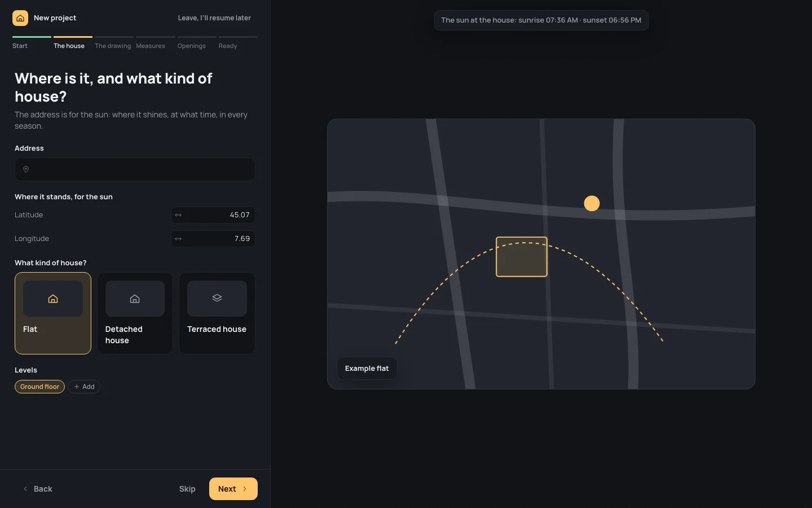The width and height of the screenshot is (812, 508).
Task: Choose Terraced house option
Action: click(x=217, y=313)
